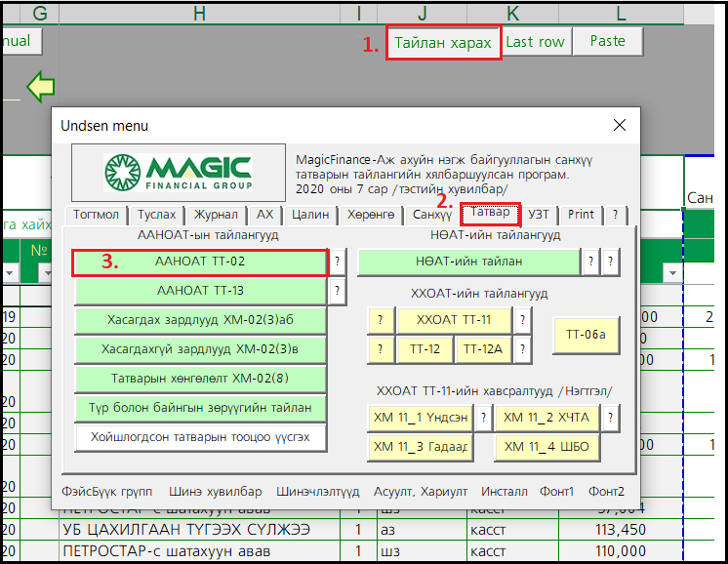728x564 pixels.
Task: Open the Цалин tab
Action: [309, 215]
